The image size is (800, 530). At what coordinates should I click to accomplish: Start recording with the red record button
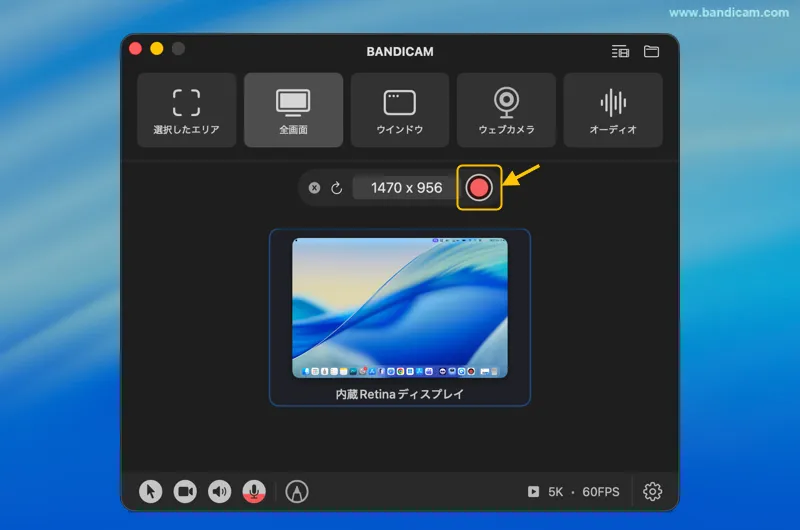point(479,187)
